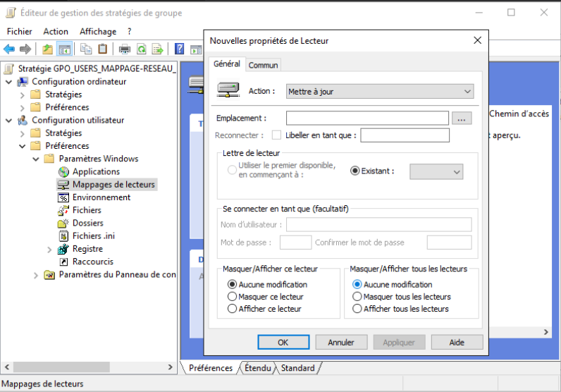Click the network drive icon beside Action

[228, 90]
